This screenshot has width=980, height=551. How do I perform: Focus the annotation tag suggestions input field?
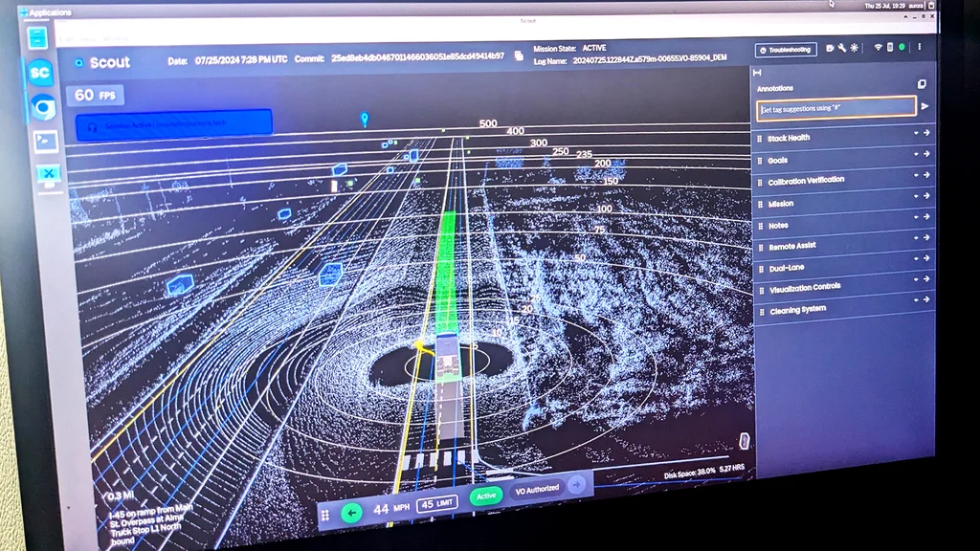click(x=835, y=108)
